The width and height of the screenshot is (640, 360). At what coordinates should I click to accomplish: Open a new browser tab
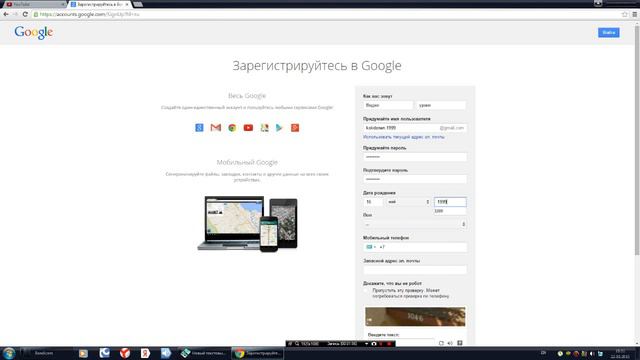pos(138,4)
